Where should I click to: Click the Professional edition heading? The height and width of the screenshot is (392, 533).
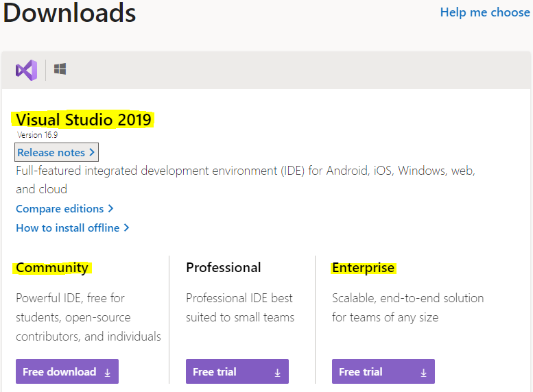click(224, 267)
